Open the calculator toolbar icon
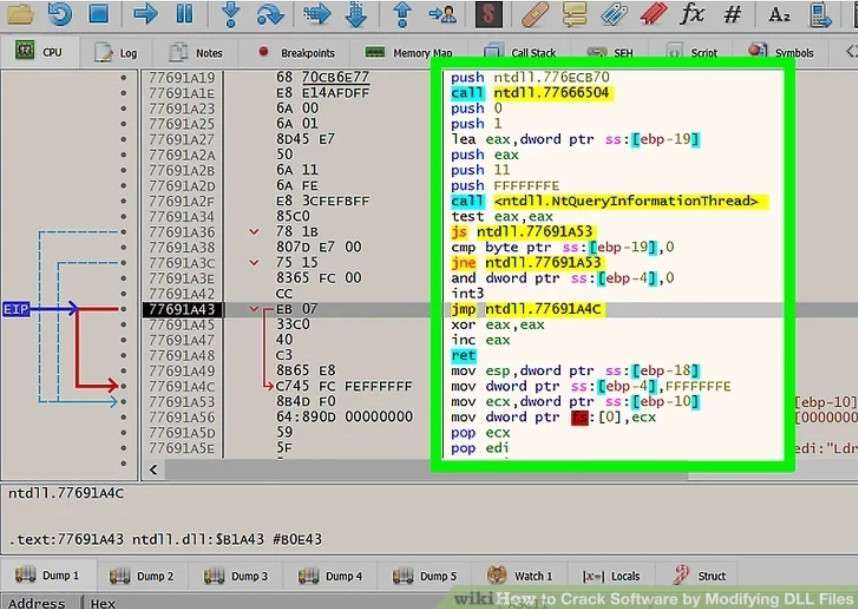 (x=821, y=14)
